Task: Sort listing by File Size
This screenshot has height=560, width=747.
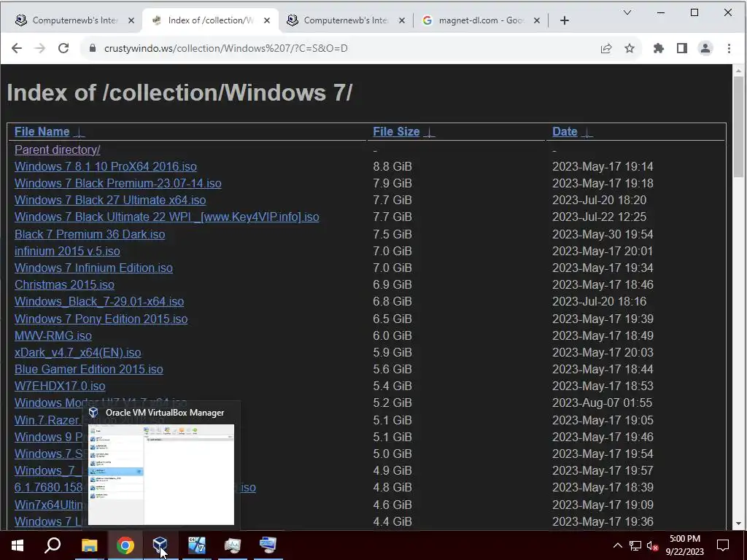Action: coord(396,131)
